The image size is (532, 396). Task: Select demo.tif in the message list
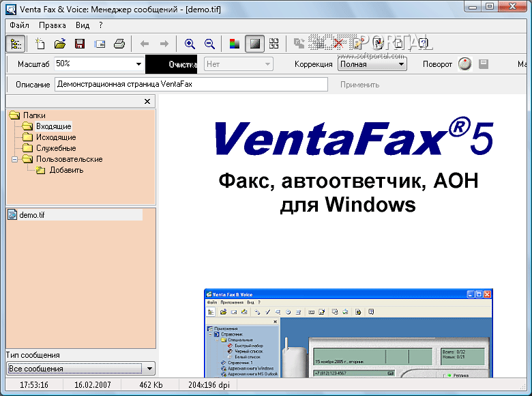[x=74, y=214]
